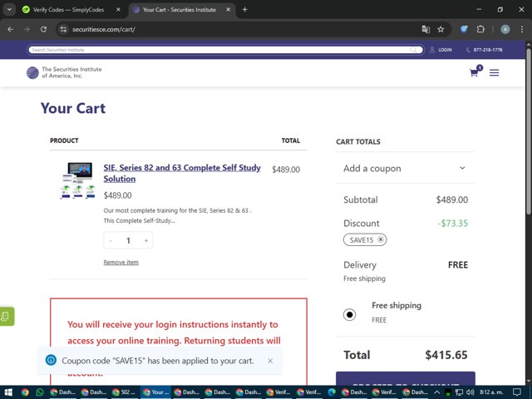The image size is (532, 399).
Task: Open the volume control in system tray
Action: coord(470,392)
